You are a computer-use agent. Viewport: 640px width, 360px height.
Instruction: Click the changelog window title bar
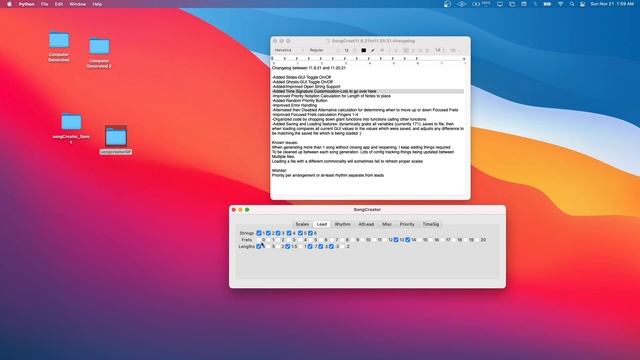(x=370, y=41)
